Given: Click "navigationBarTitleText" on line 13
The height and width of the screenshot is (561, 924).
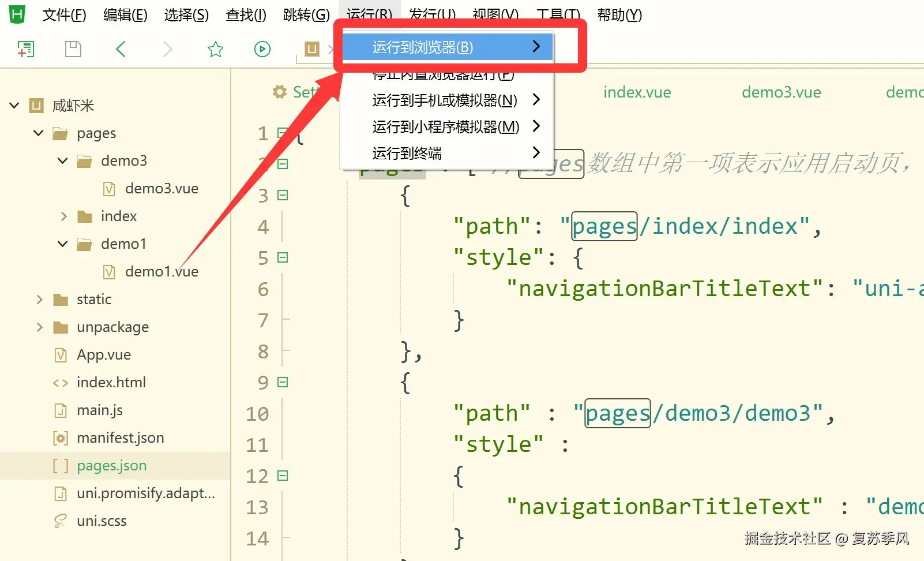Looking at the screenshot, I should [x=665, y=507].
